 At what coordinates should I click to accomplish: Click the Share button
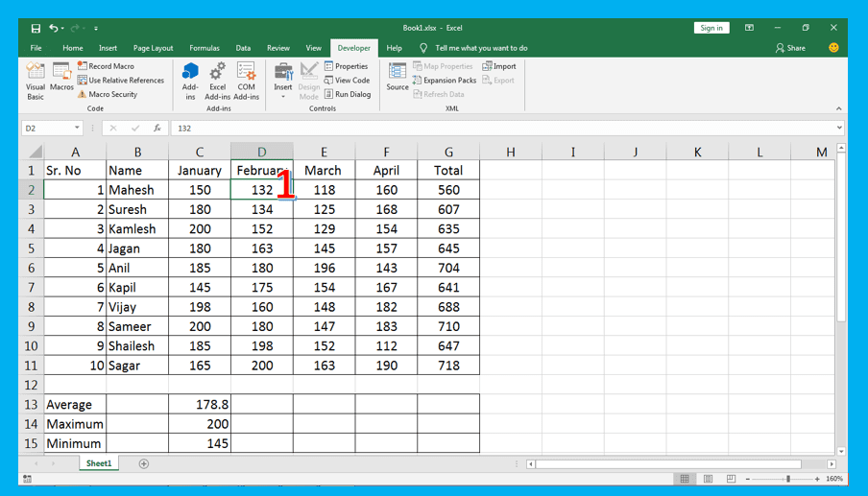790,48
